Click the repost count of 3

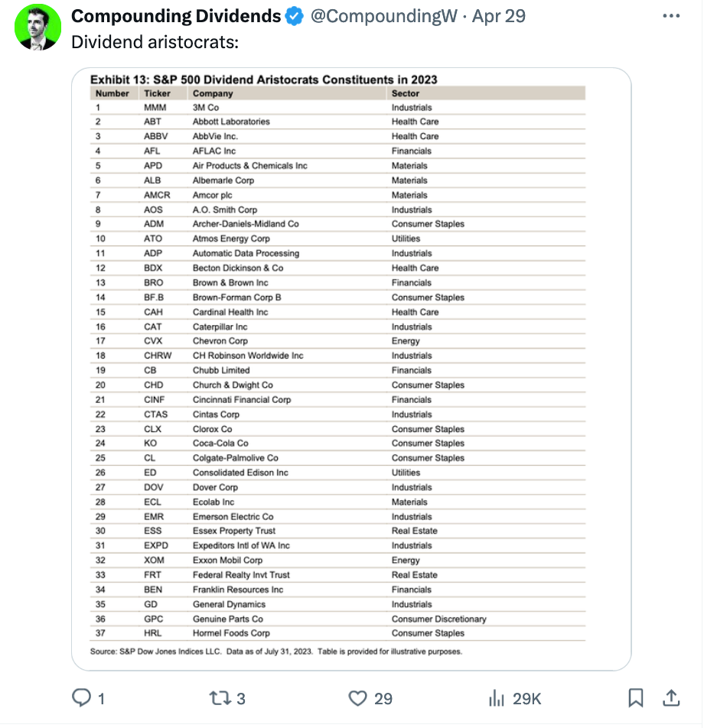[x=241, y=698]
